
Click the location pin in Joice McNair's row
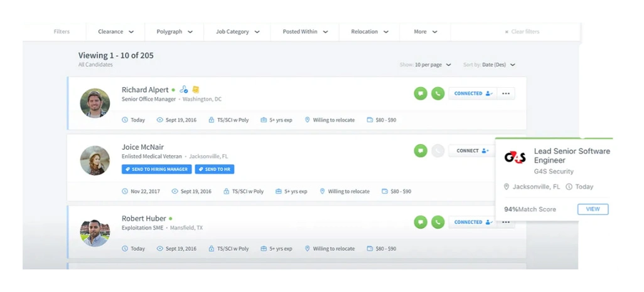click(x=322, y=191)
